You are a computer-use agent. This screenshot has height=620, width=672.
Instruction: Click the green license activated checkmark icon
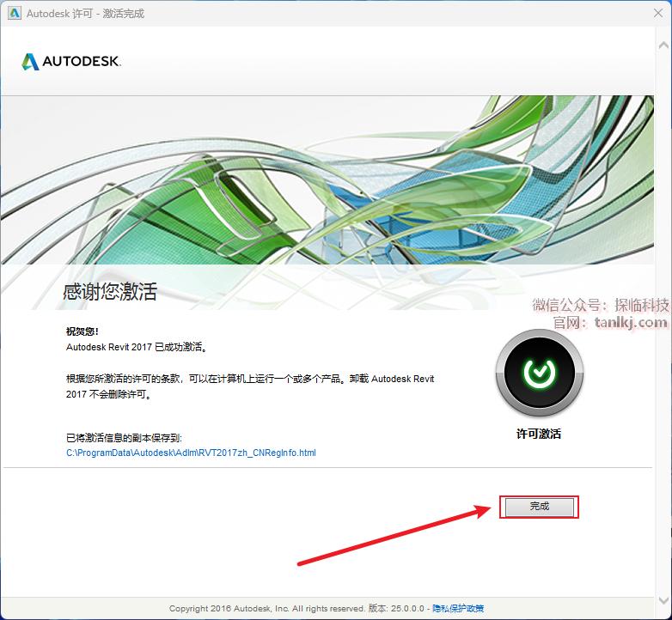coord(539,373)
